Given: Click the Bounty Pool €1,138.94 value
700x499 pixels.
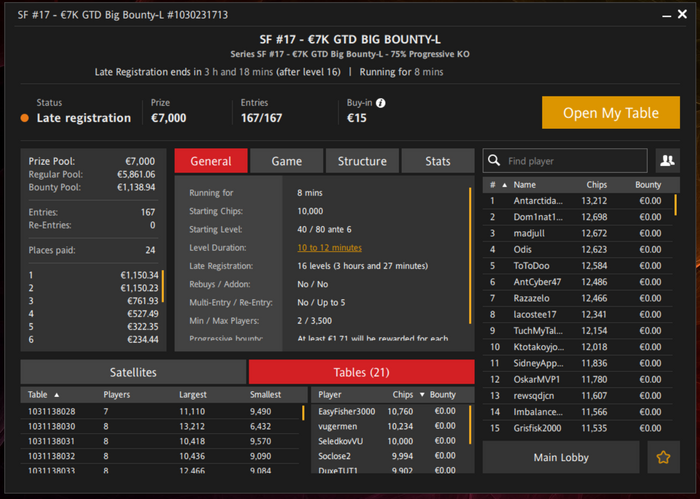Looking at the screenshot, I should coord(136,187).
